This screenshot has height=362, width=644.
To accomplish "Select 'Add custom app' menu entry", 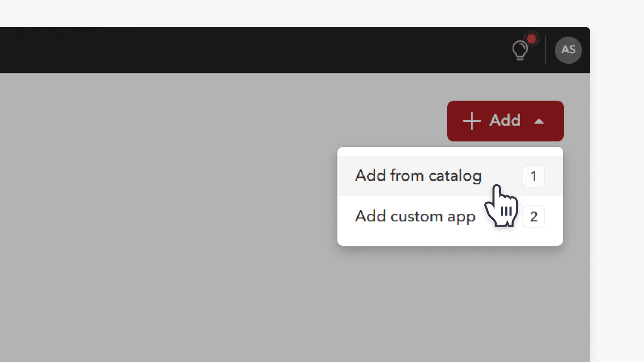I will [415, 216].
